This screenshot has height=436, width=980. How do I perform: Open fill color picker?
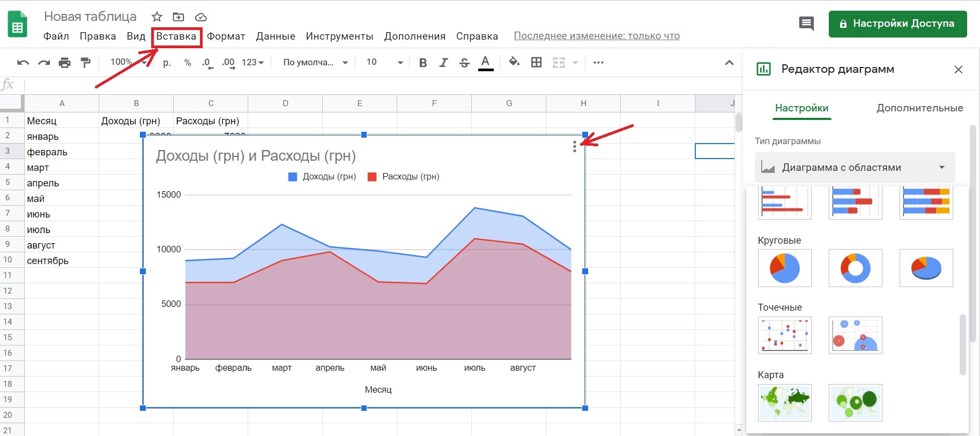(514, 62)
